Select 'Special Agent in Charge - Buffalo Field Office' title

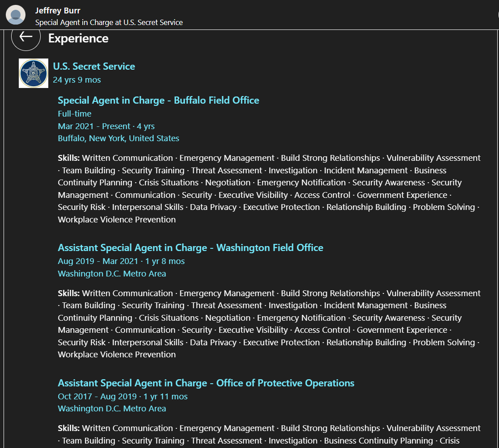coord(158,100)
